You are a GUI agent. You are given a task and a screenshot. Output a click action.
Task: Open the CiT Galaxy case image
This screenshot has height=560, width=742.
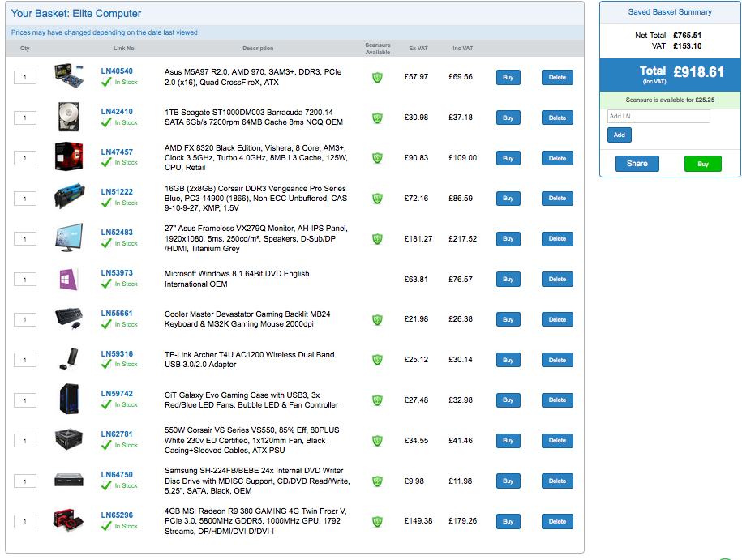(69, 399)
